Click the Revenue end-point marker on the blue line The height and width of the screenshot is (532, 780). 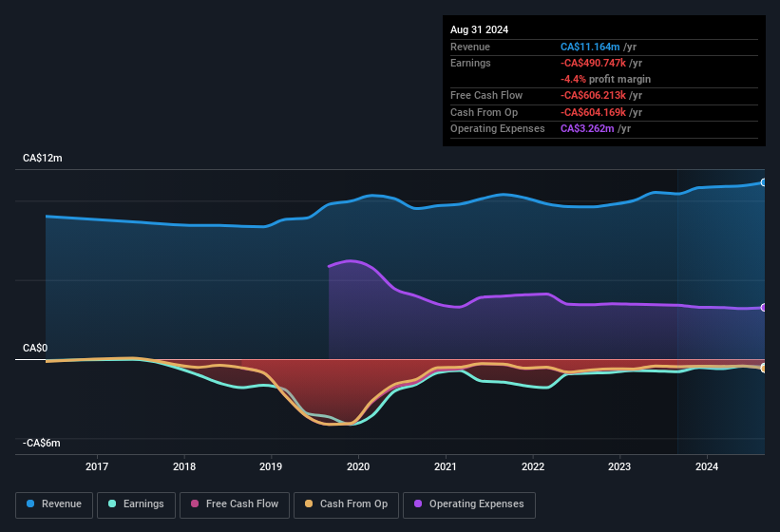[x=764, y=182]
